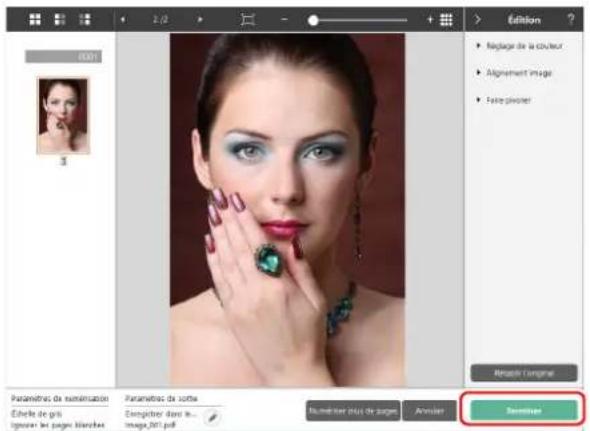Click the output file name image_001.pdf

[150, 425]
